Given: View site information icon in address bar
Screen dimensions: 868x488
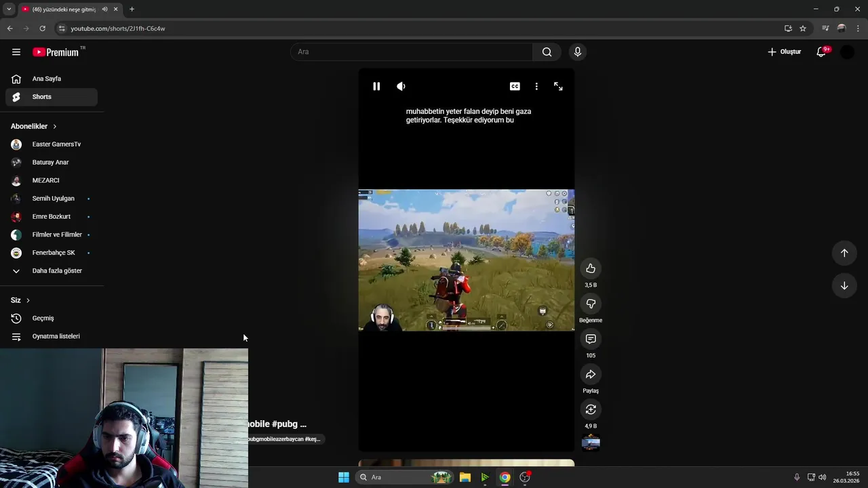Looking at the screenshot, I should (62, 28).
